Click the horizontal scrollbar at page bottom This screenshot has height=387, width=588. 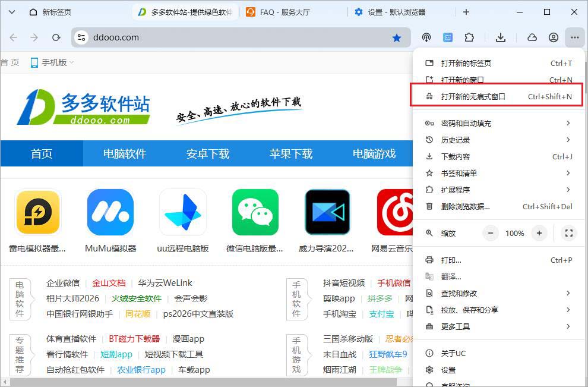(203, 382)
